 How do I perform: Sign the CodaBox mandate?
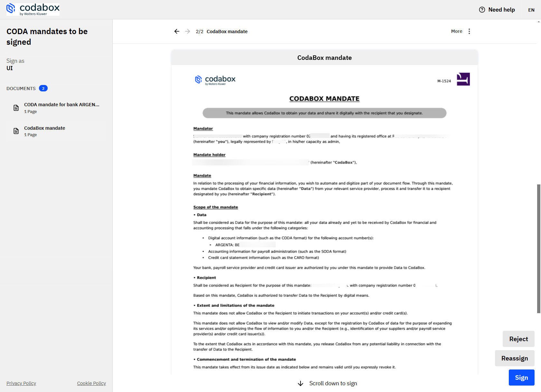point(521,378)
